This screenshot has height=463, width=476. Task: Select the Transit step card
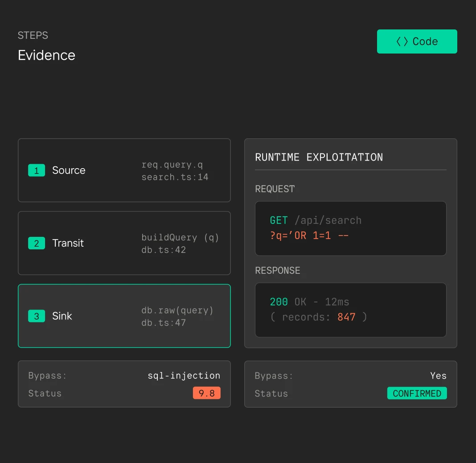(x=124, y=243)
